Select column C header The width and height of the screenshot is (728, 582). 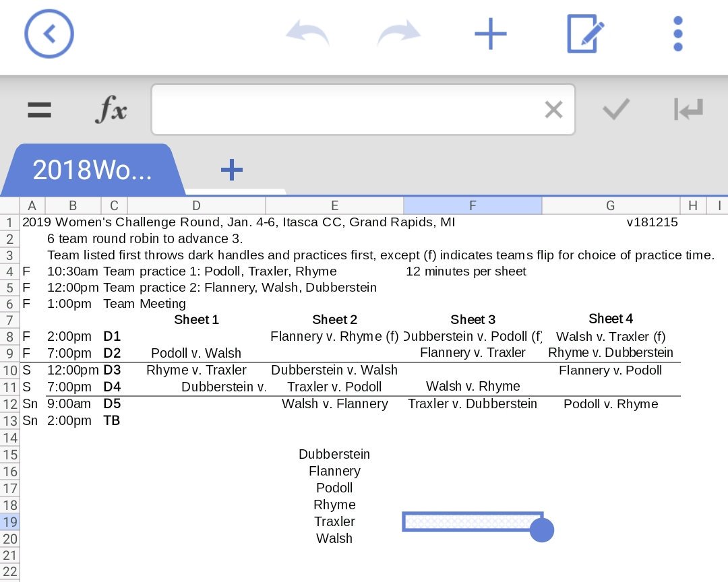(x=114, y=205)
